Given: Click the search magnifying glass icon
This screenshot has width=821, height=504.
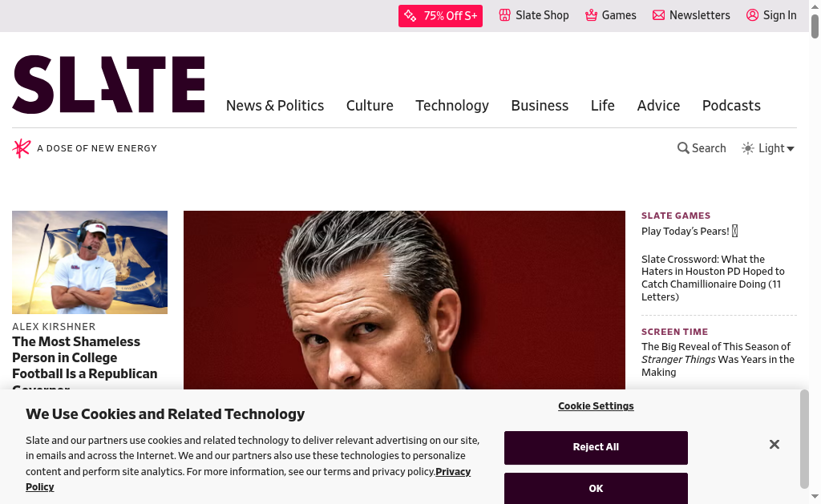Looking at the screenshot, I should click(683, 148).
